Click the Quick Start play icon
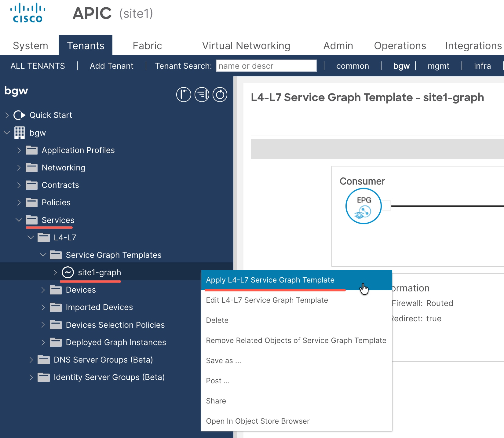The image size is (504, 438). [20, 115]
